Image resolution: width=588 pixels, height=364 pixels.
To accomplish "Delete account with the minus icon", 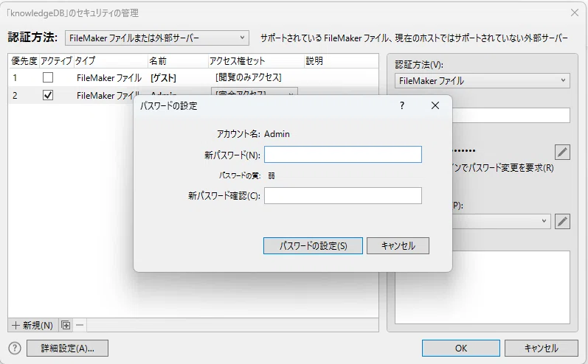I will tap(80, 325).
